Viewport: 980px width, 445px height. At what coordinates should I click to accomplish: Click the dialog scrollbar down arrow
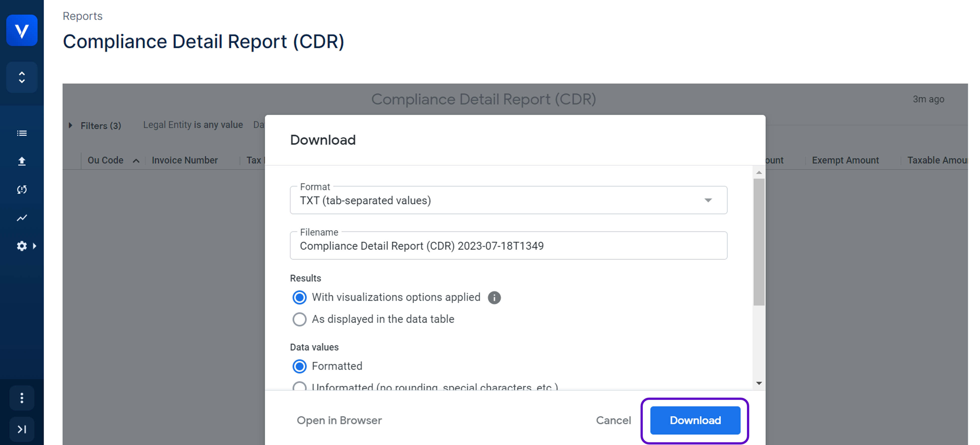(759, 383)
